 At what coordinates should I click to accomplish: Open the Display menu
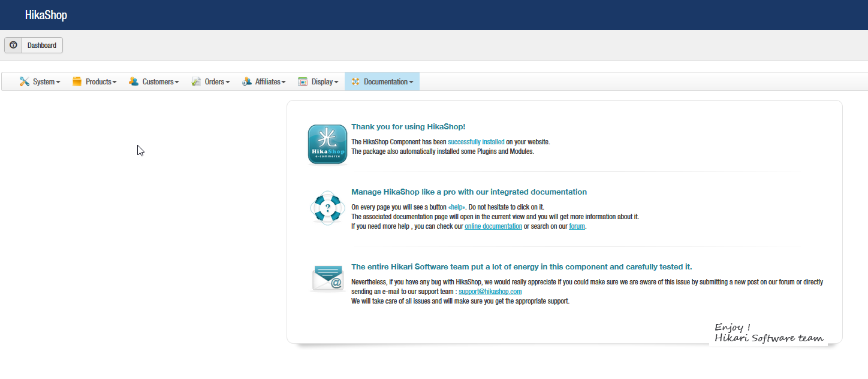tap(318, 82)
